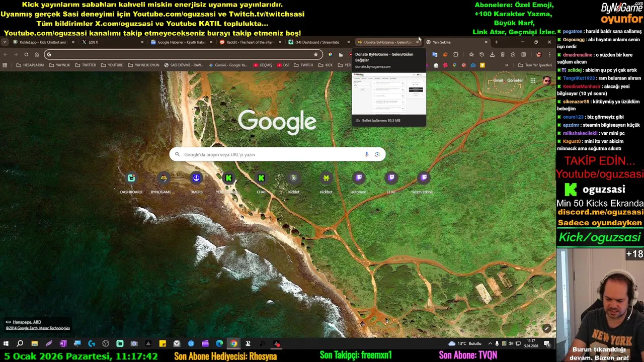Open HESAPLARIM bookmark folder
Screen dimensions: 644x362
pos(30,65)
